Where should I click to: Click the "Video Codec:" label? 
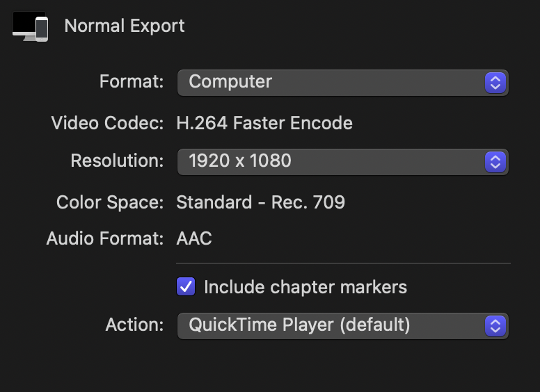click(107, 124)
